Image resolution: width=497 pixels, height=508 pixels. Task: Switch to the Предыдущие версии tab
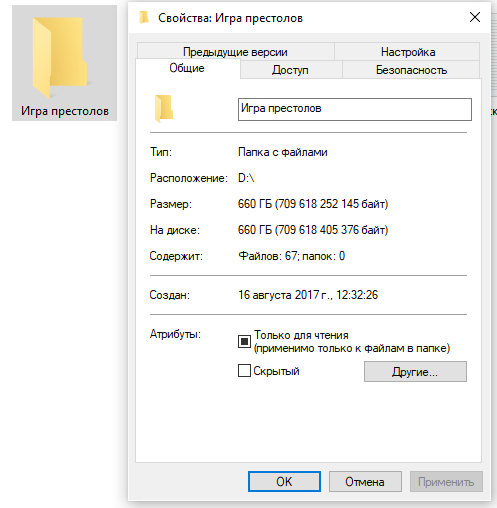(235, 52)
